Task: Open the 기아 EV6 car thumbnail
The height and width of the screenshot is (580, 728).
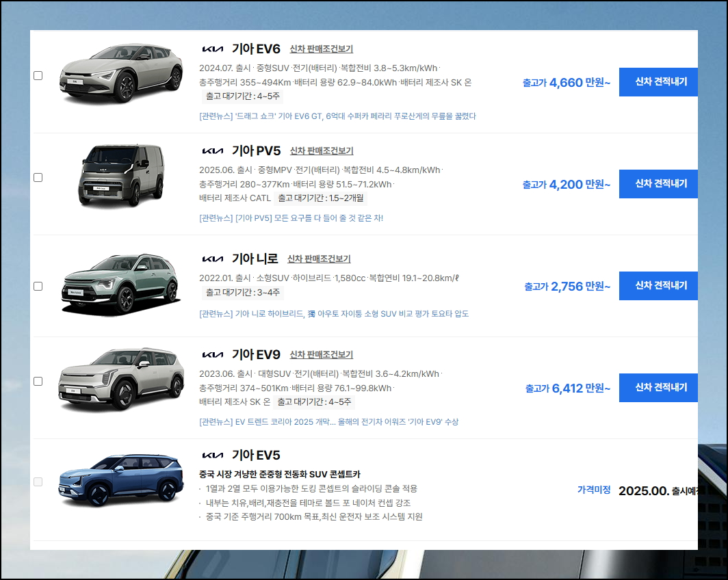Action: [121, 73]
